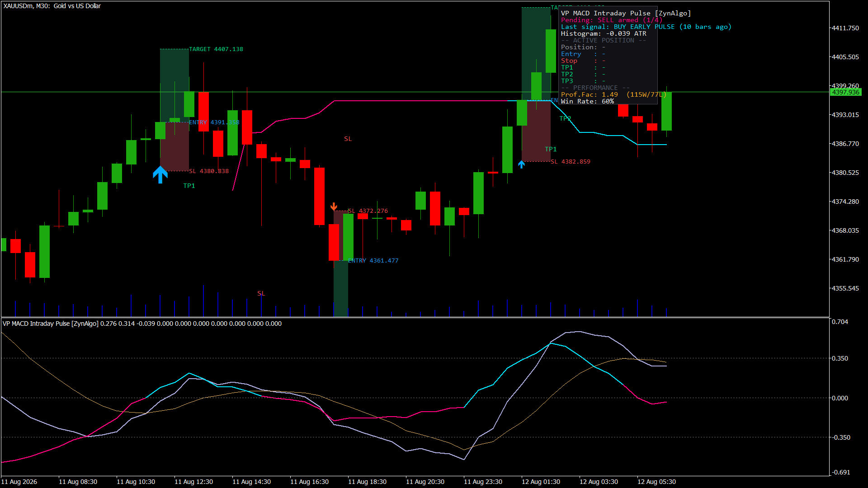
Task: Click the -0.691 indicator scale value
Action: click(x=841, y=472)
